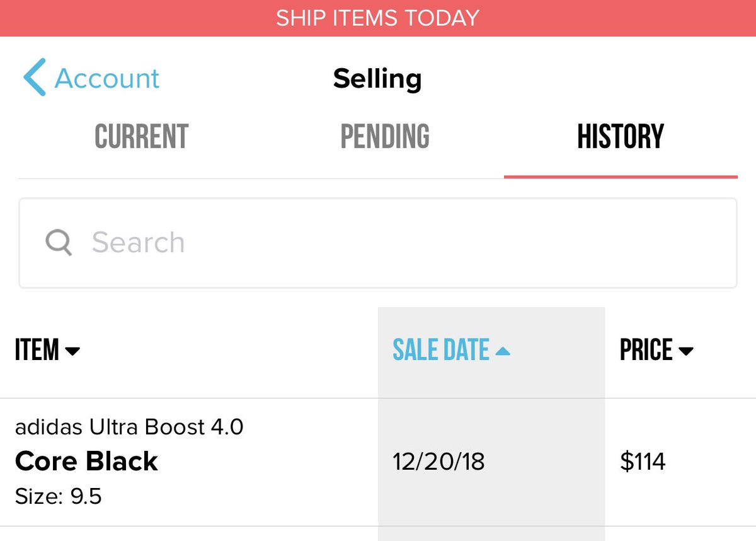The height and width of the screenshot is (541, 756).
Task: Click the PRICE column dropdown arrow
Action: (x=686, y=351)
